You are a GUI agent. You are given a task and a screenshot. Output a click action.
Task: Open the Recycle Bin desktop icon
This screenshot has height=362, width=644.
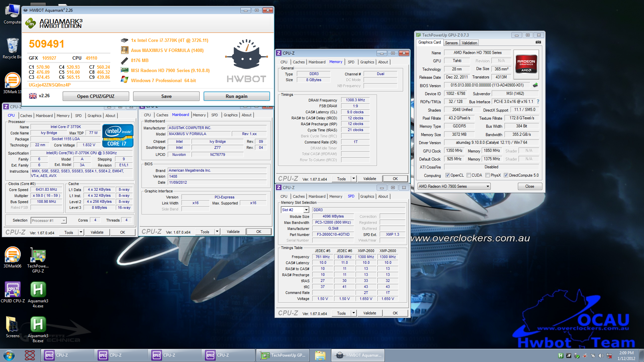click(12, 48)
